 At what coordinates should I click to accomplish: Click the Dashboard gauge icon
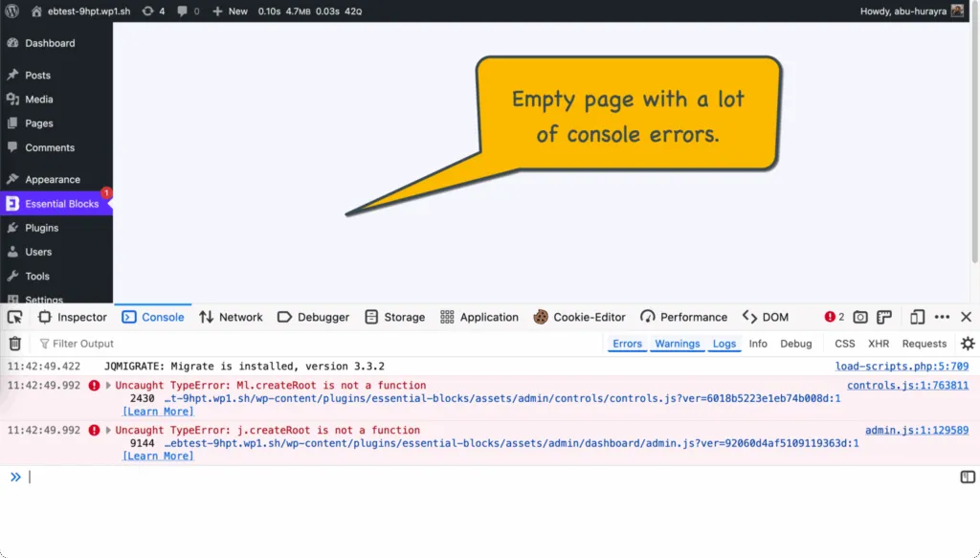12,43
